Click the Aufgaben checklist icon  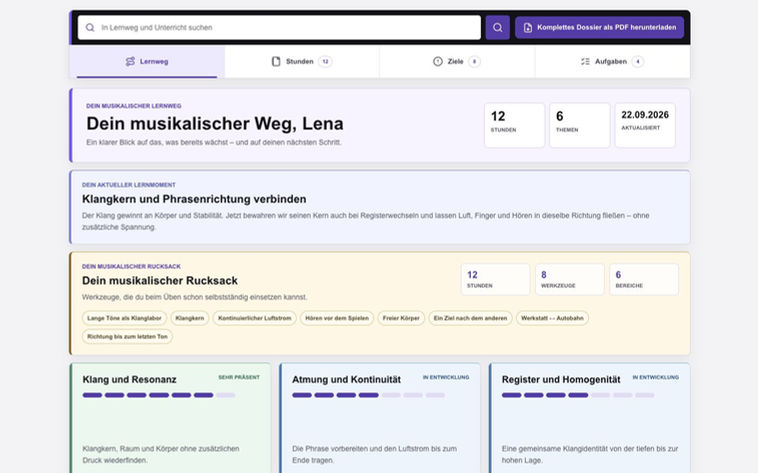(585, 61)
